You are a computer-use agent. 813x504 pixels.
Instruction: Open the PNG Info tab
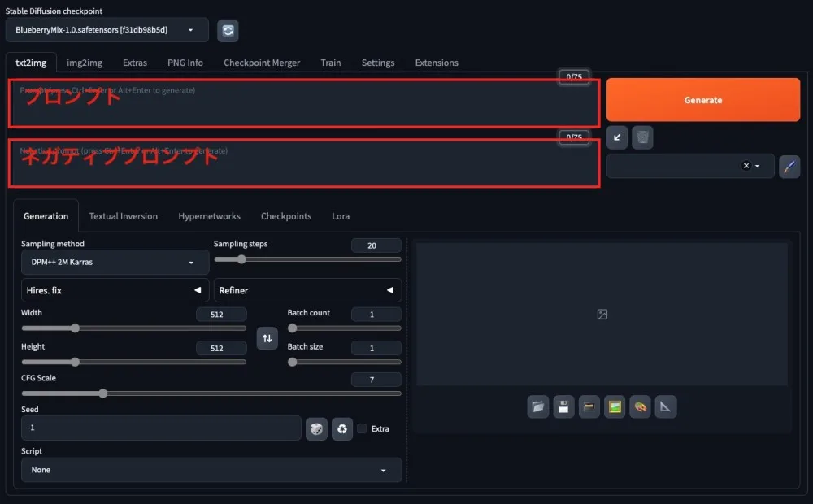click(185, 63)
